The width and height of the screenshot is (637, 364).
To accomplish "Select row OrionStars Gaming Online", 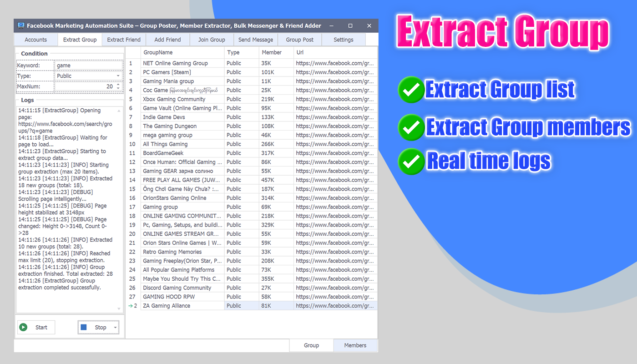I will click(252, 198).
